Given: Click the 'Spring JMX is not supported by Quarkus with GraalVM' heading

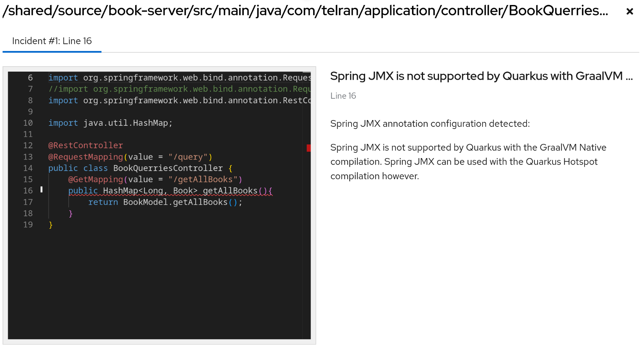Looking at the screenshot, I should coord(481,76).
